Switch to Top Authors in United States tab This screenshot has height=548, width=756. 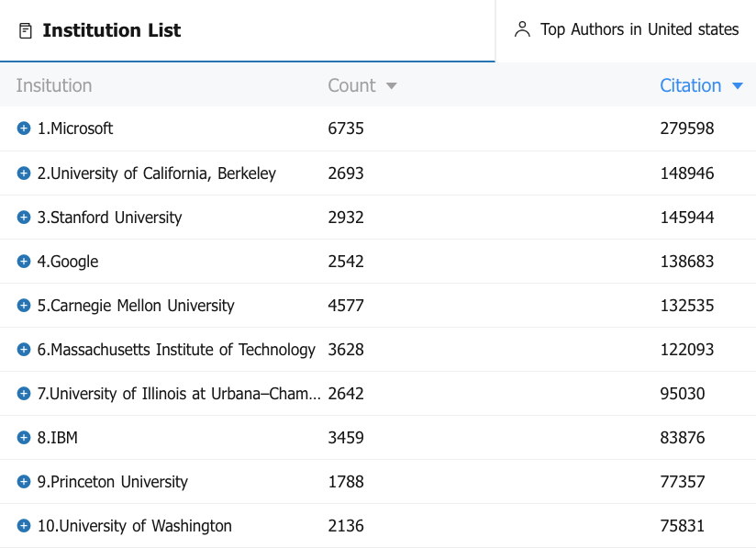(x=639, y=29)
